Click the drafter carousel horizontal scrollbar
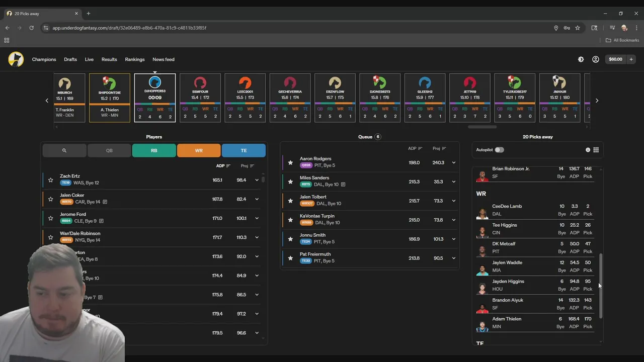The height and width of the screenshot is (362, 644). 482,127
